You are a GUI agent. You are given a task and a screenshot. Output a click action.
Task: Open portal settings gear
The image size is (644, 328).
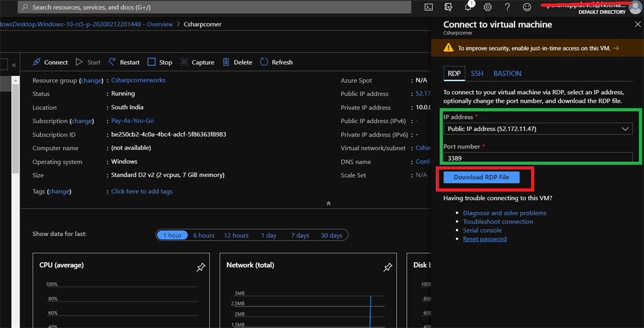487,7
